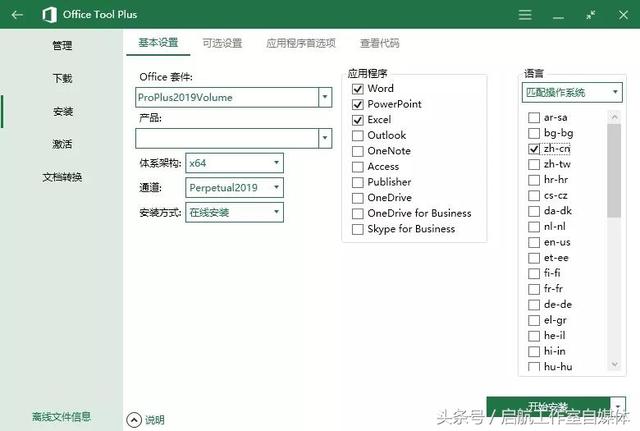Screen dimensions: 640x431
Task: Click the back arrow icon
Action: point(17,15)
